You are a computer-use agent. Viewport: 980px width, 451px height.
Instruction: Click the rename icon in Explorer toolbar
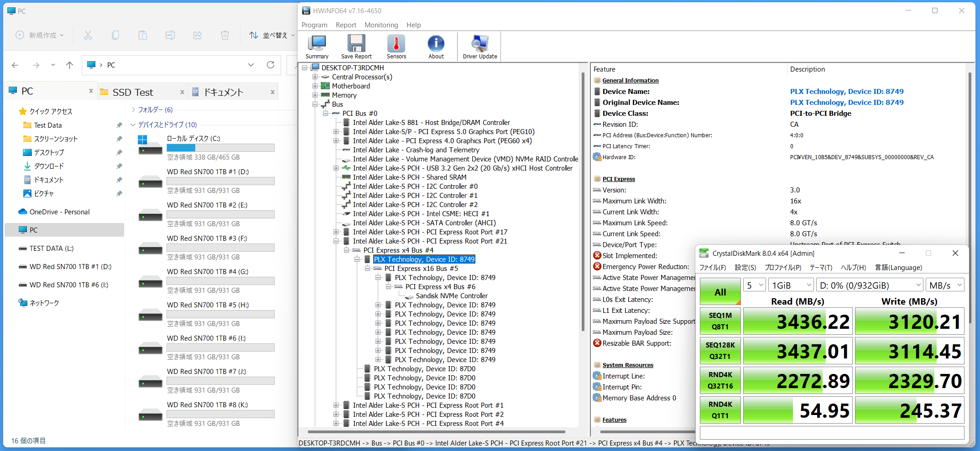(x=170, y=35)
